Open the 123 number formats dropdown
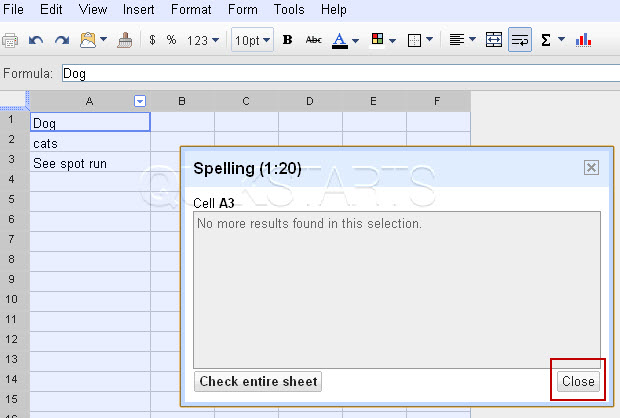The image size is (620, 418). point(203,40)
